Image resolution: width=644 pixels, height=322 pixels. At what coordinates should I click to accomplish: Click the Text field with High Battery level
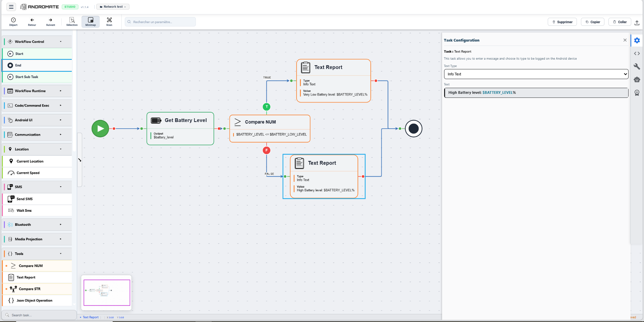[x=536, y=93]
